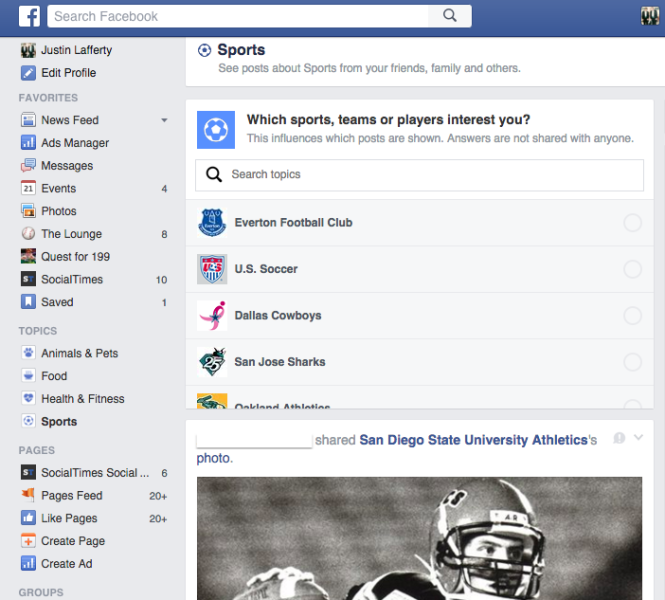Open the profile menu in top-right corner

pyautogui.click(x=649, y=16)
